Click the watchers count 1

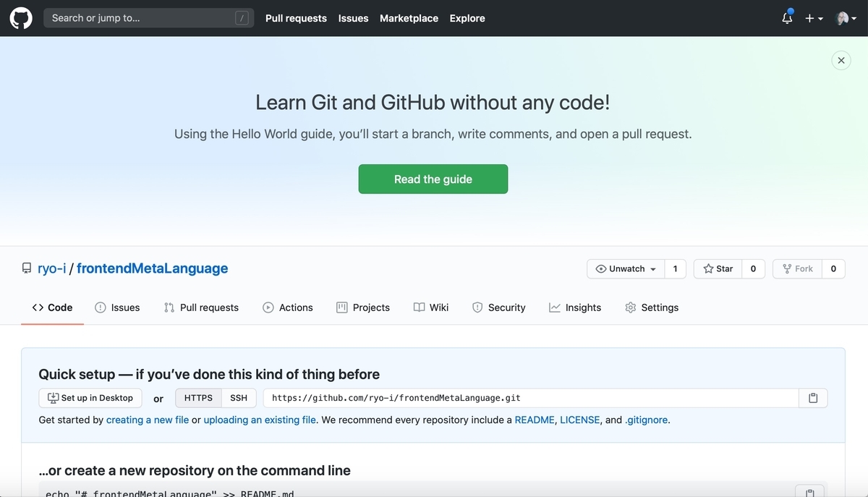click(x=676, y=268)
